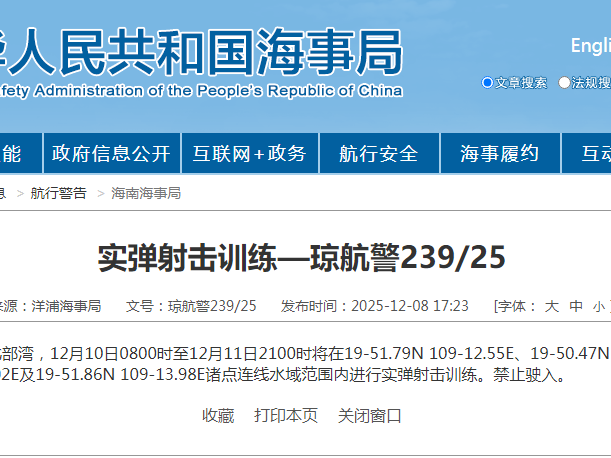Viewport: 611px width, 458px height.
Task: Click the 海南海事局 breadcrumb link
Action: (x=146, y=193)
